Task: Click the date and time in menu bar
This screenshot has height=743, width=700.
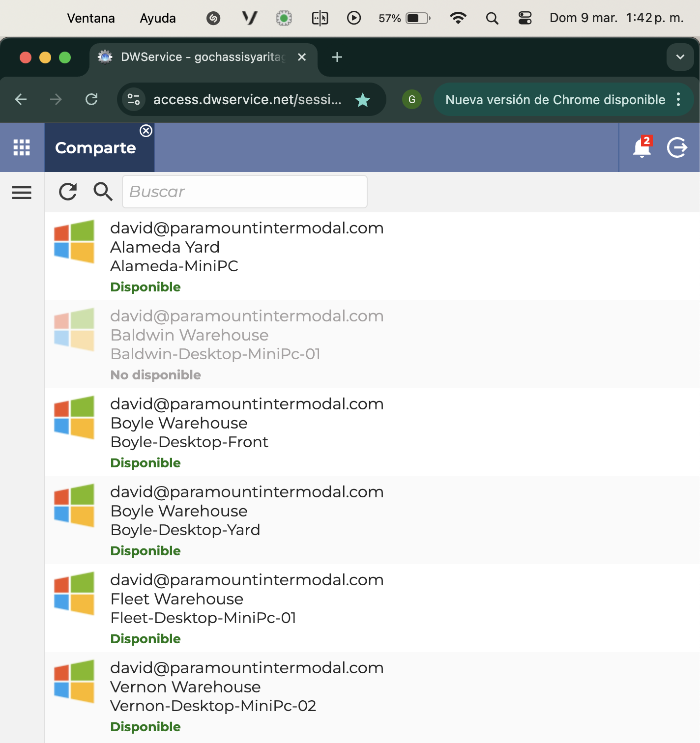Action: (616, 18)
